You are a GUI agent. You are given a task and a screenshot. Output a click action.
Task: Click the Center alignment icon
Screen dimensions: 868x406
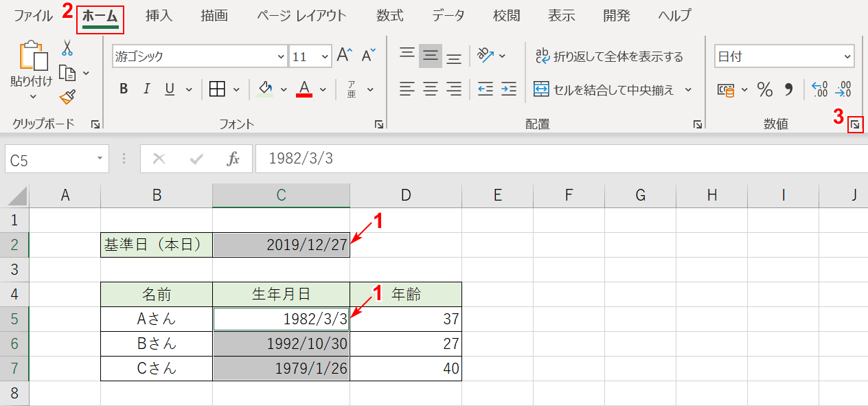pyautogui.click(x=430, y=88)
